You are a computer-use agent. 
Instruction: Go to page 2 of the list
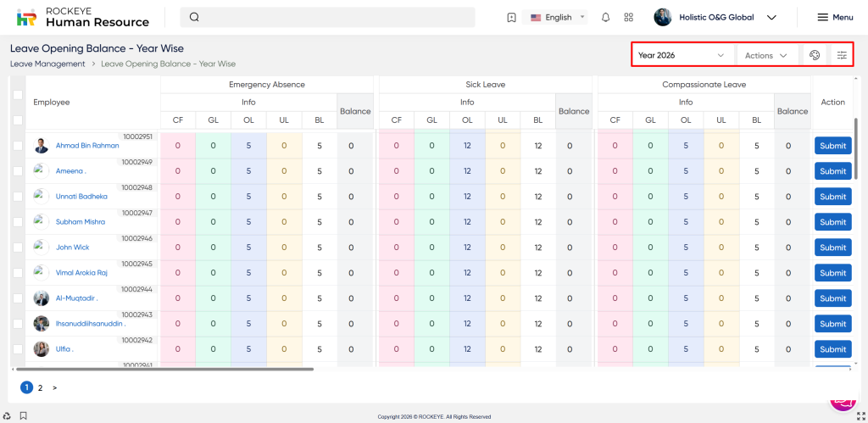coord(40,387)
